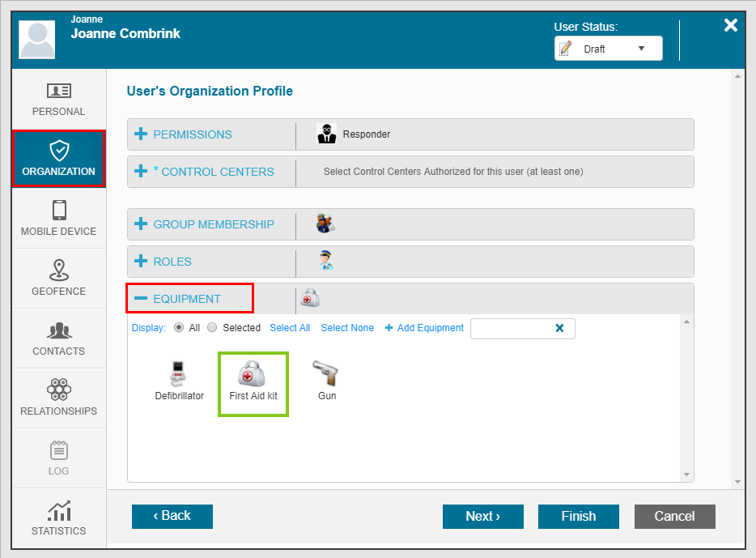Switch to the Geofence tab

(x=58, y=279)
